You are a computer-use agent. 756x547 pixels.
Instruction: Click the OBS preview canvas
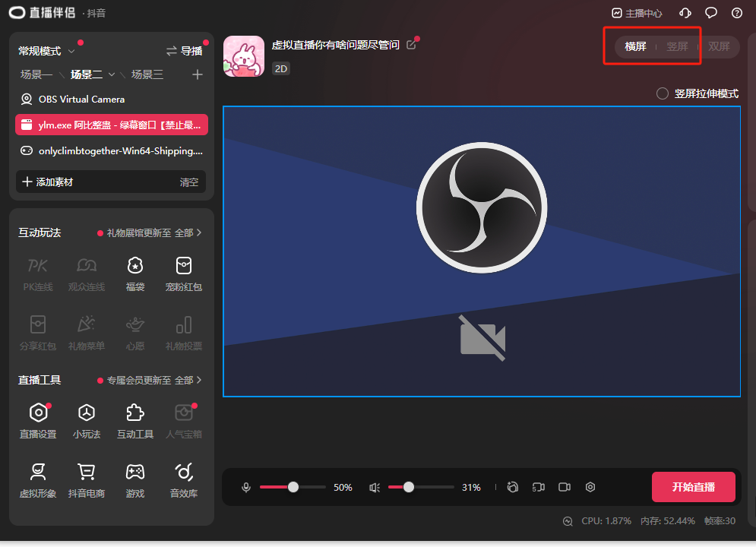point(482,251)
